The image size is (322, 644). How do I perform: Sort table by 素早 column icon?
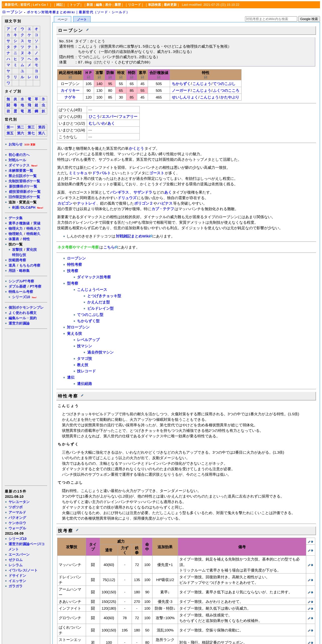coord(142,77)
